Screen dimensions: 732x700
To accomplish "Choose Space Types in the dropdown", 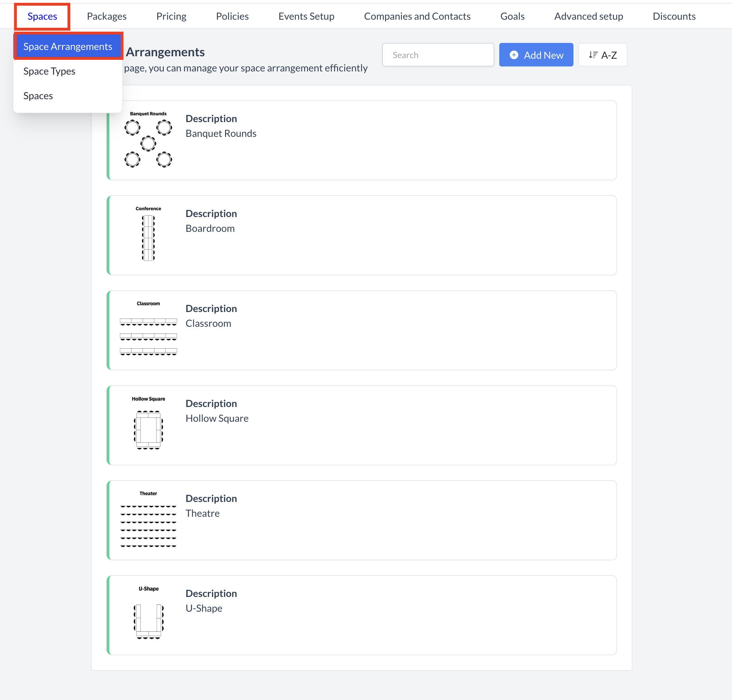I will (x=49, y=71).
